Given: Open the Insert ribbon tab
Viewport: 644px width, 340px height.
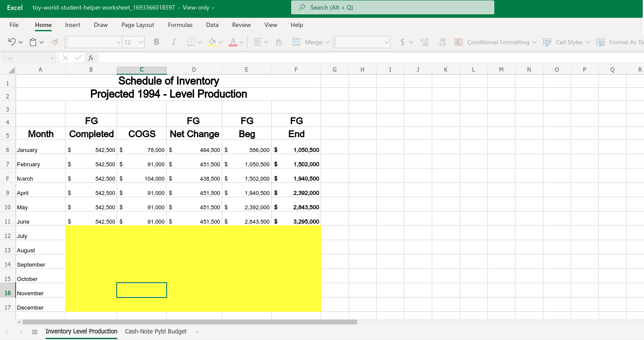Looking at the screenshot, I should pyautogui.click(x=73, y=25).
